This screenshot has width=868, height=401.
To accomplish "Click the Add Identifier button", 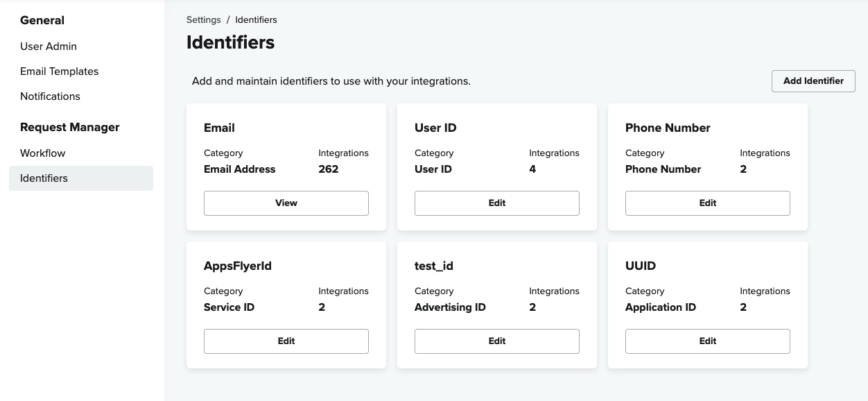I will pyautogui.click(x=813, y=81).
